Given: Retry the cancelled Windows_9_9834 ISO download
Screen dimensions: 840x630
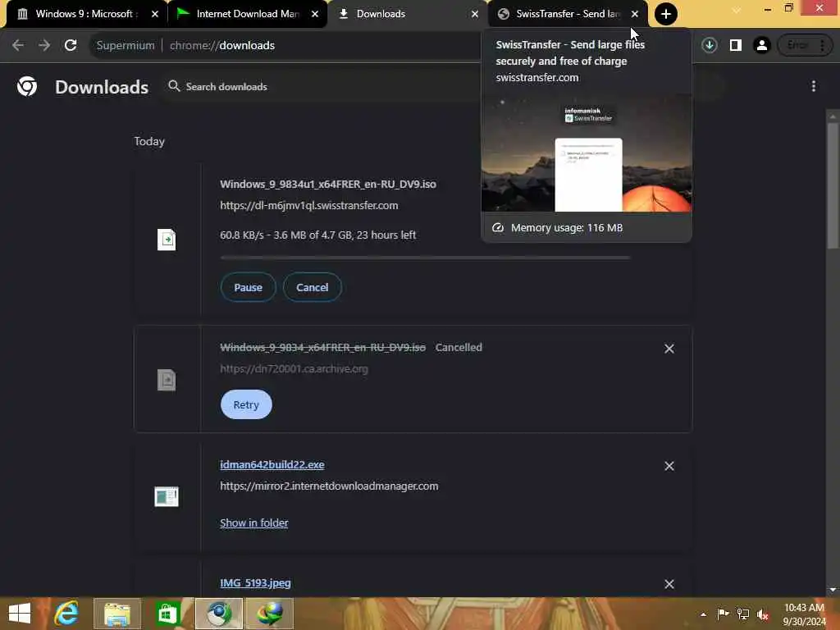Looking at the screenshot, I should click(x=246, y=404).
